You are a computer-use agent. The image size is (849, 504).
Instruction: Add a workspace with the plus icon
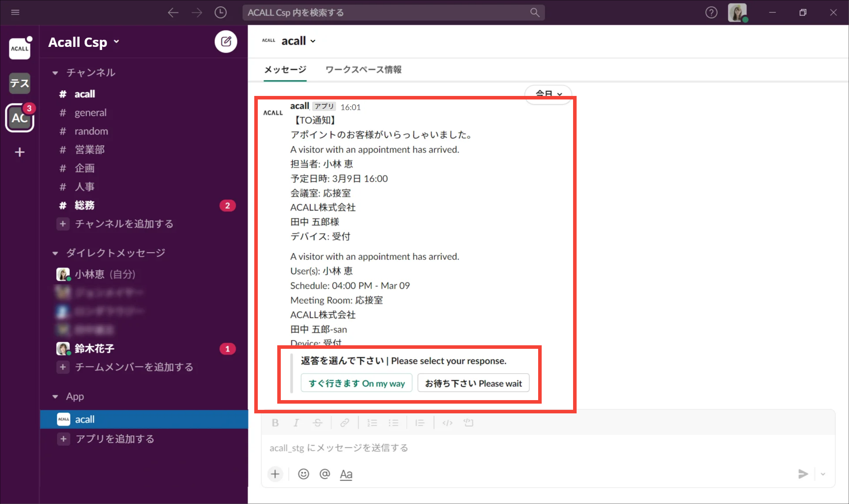tap(19, 152)
